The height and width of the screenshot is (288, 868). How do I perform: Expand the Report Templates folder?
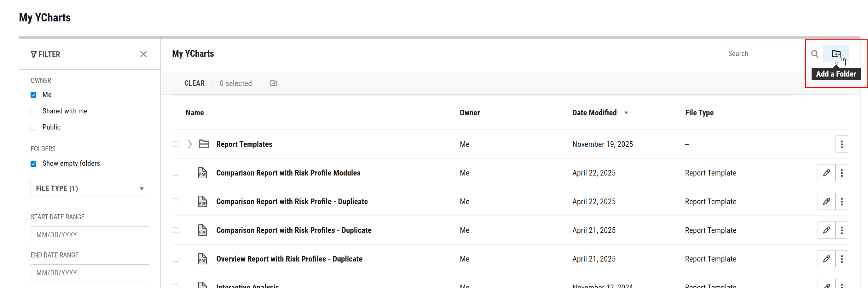click(x=190, y=144)
